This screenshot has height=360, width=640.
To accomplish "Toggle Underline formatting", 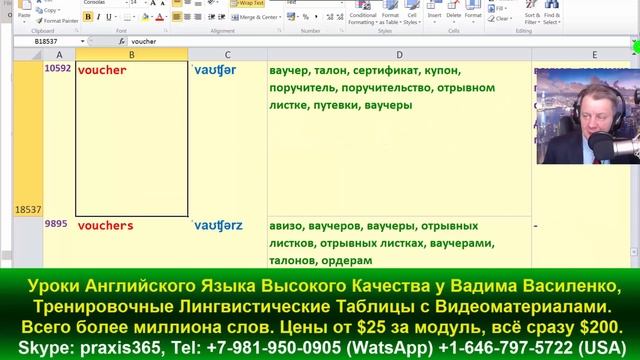I will [x=109, y=17].
